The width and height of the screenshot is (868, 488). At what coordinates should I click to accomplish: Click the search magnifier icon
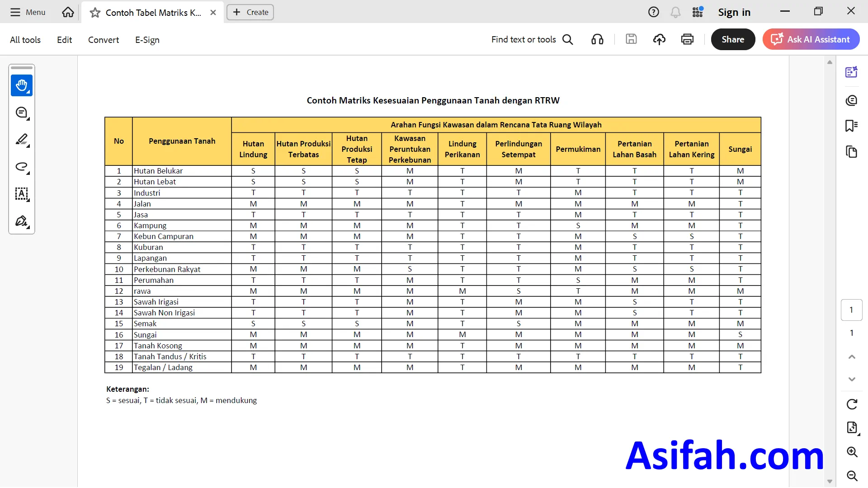tap(568, 40)
